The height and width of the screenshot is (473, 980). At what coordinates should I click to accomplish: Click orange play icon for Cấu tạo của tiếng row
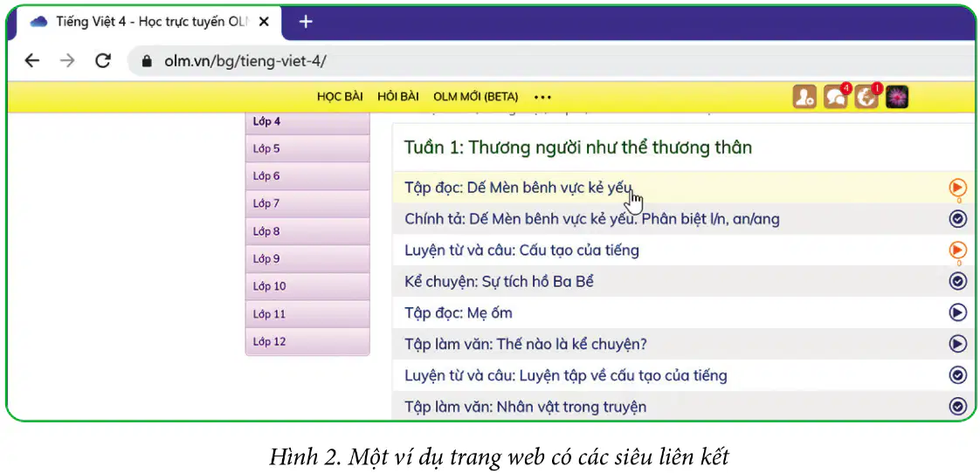point(957,250)
